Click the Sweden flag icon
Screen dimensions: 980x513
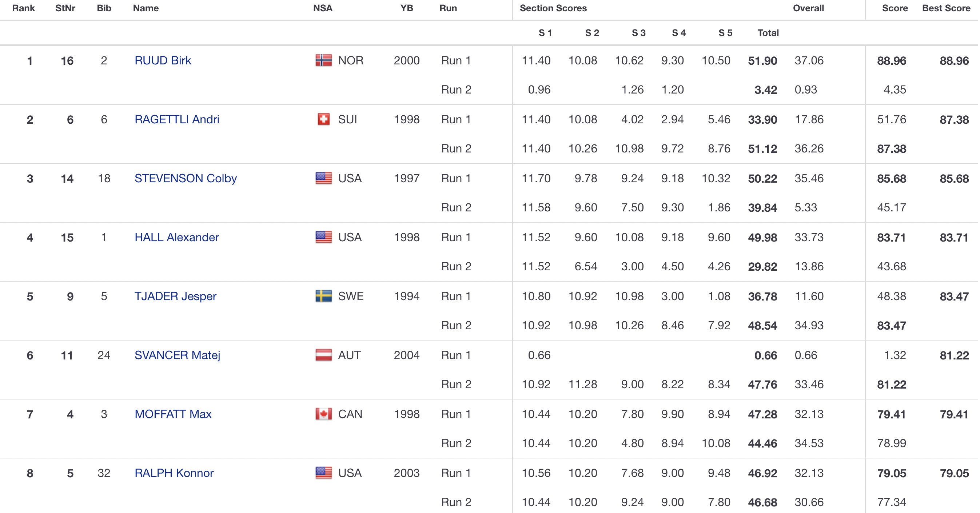pyautogui.click(x=323, y=296)
